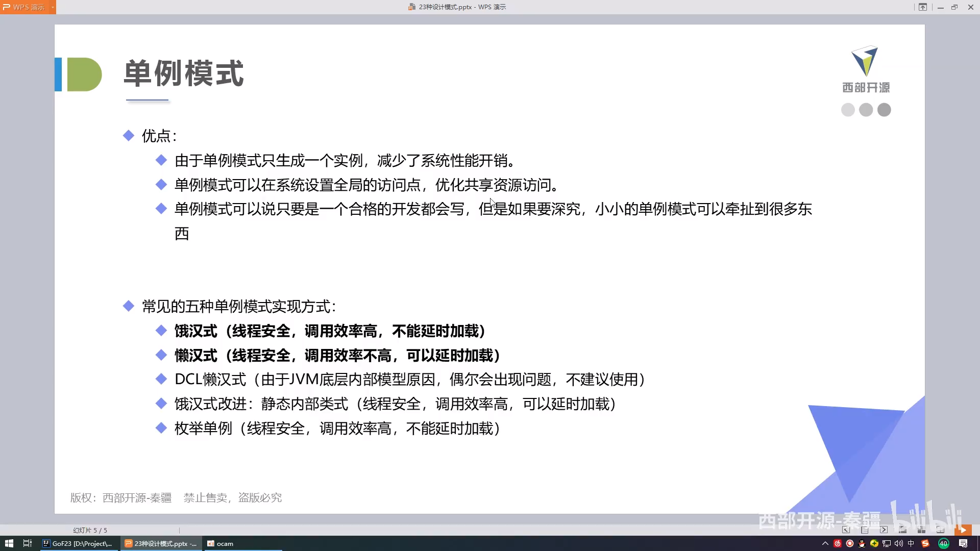Switch to reading view icon
Screen dimensions: 980x551
(x=940, y=530)
